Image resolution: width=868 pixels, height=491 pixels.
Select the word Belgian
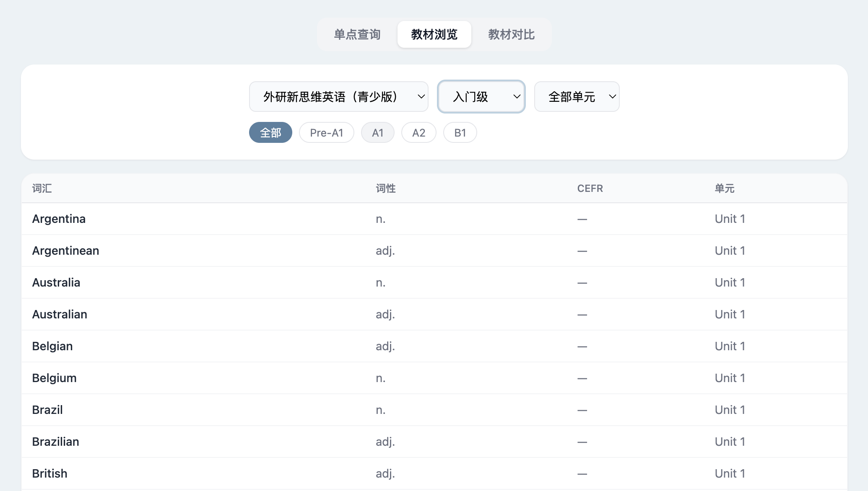click(52, 346)
